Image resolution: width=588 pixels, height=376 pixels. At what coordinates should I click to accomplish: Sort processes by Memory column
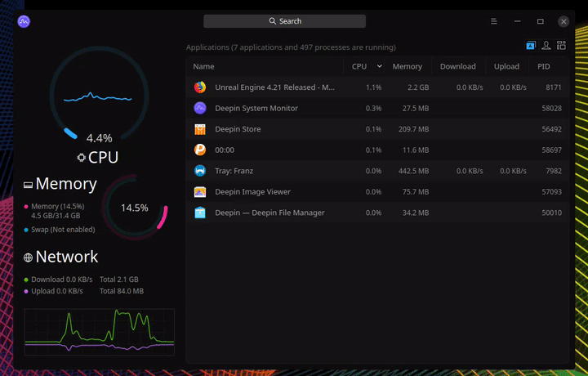[407, 66]
